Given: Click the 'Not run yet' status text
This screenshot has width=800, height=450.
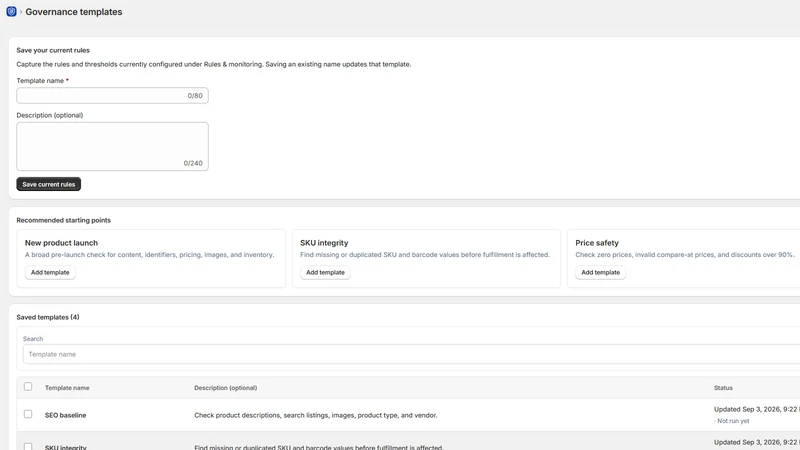Looking at the screenshot, I should 733,421.
